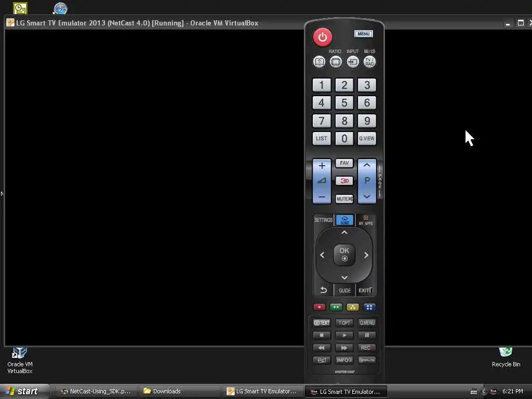Click the up arrow on navigation pad
This screenshot has width=532, height=399.
click(x=344, y=233)
